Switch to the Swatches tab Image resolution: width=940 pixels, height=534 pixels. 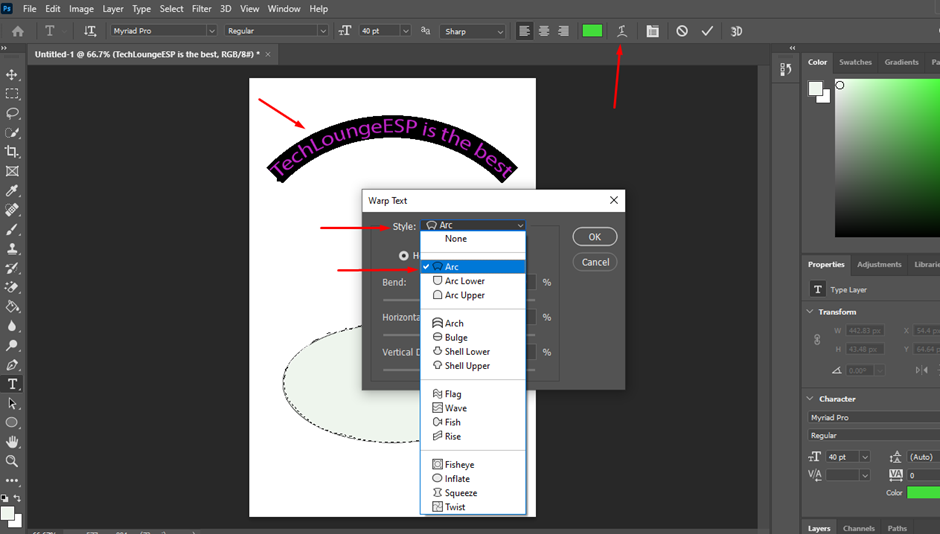tap(855, 62)
